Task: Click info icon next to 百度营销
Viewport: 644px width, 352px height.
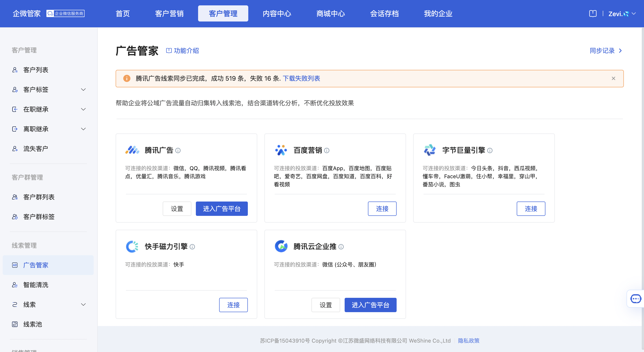Action: [x=326, y=150]
